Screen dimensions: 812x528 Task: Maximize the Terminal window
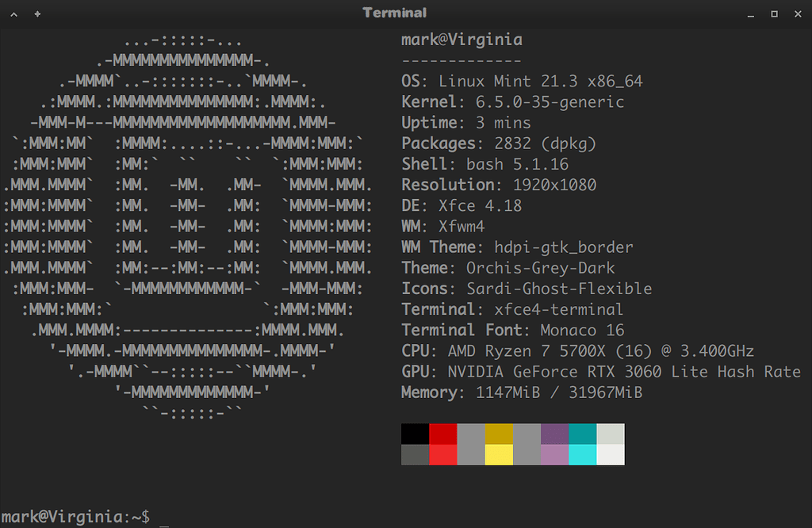point(774,13)
